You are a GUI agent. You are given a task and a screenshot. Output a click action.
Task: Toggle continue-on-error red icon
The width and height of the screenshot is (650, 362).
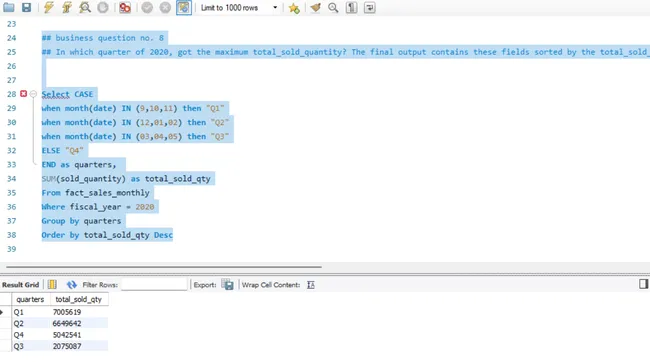click(x=125, y=7)
